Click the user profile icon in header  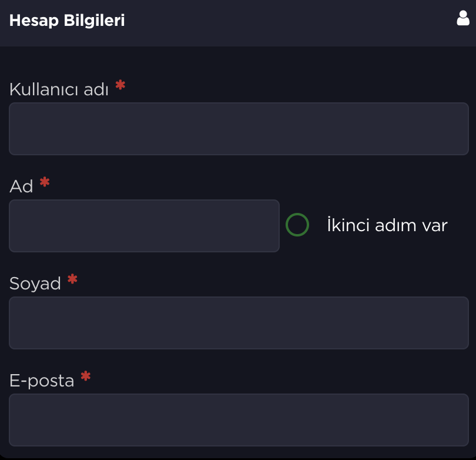coord(463,19)
